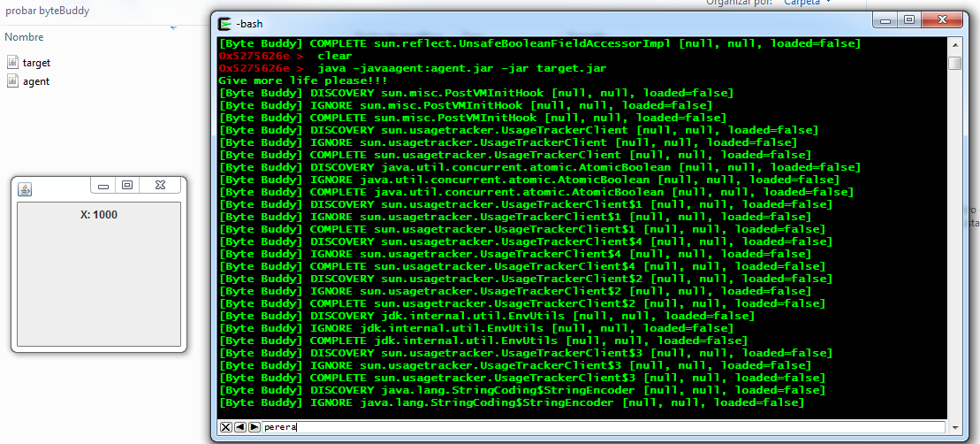Click the COMPLETE sun.reflect.UnsafeBooleanFieldAccessorImpl line

(x=540, y=43)
